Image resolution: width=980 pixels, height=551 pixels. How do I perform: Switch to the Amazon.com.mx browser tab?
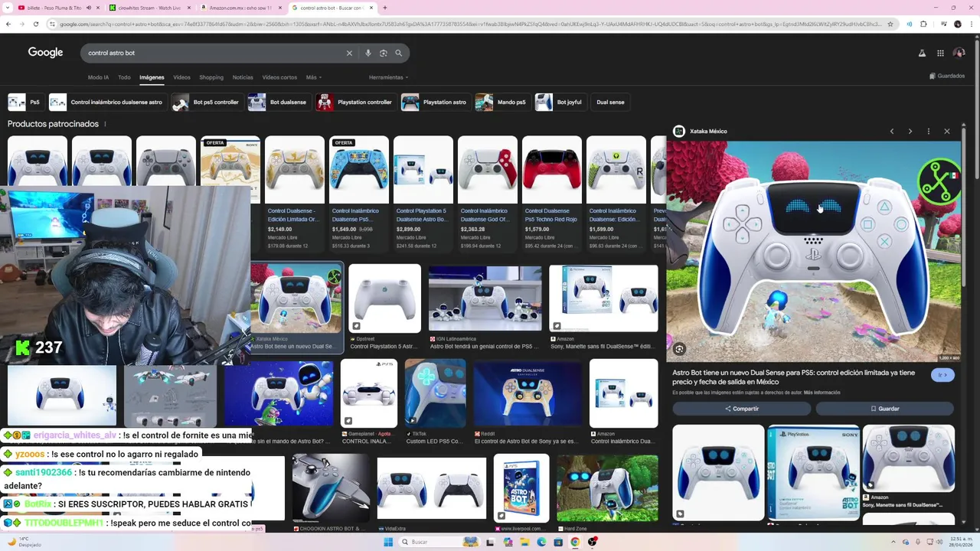click(x=239, y=8)
